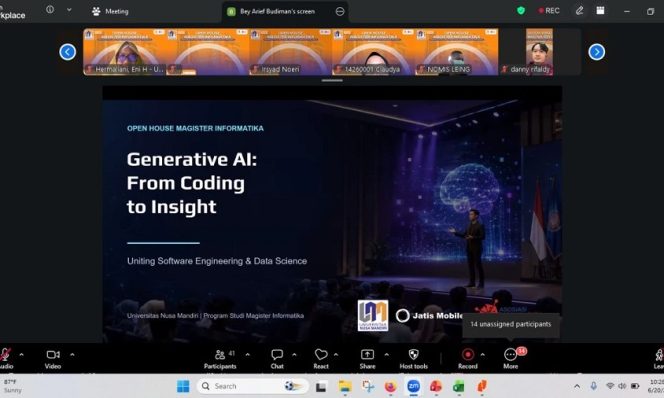Expand audio options caret
The width and height of the screenshot is (664, 398).
tap(22, 355)
